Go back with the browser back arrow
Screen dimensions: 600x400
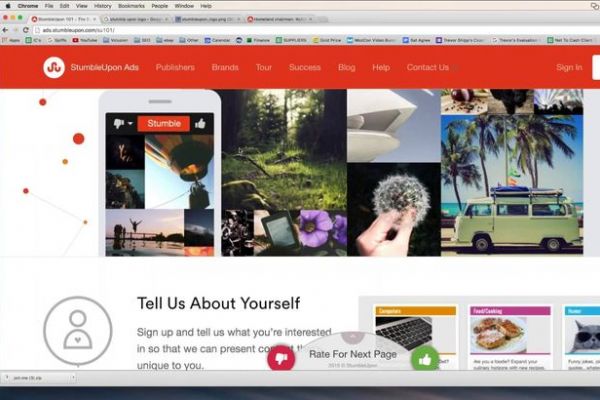click(x=5, y=30)
